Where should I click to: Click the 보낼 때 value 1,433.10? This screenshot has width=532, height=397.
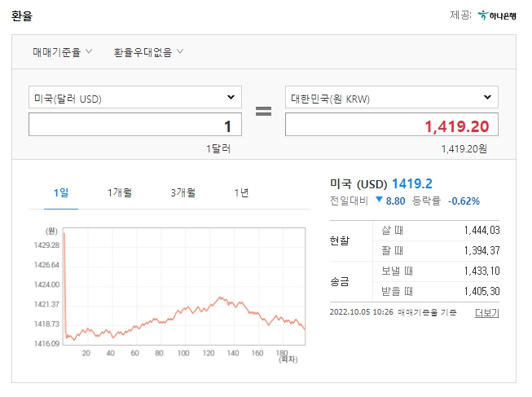(x=481, y=271)
